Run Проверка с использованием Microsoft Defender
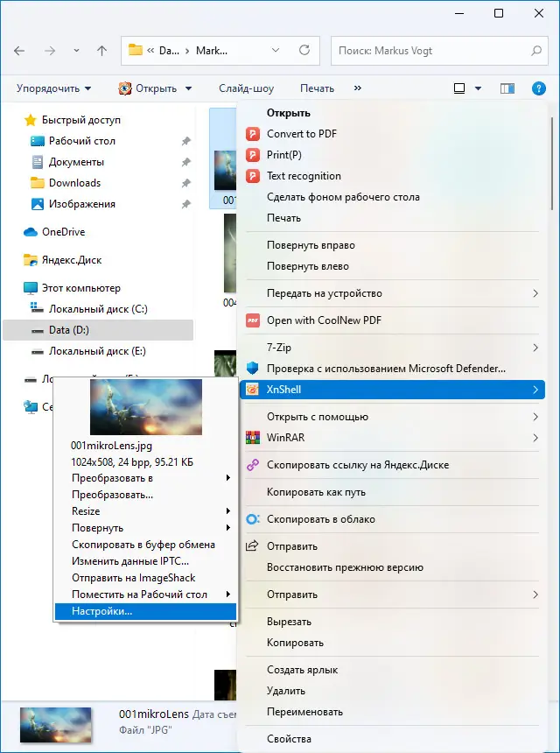This screenshot has width=560, height=753. (x=393, y=369)
